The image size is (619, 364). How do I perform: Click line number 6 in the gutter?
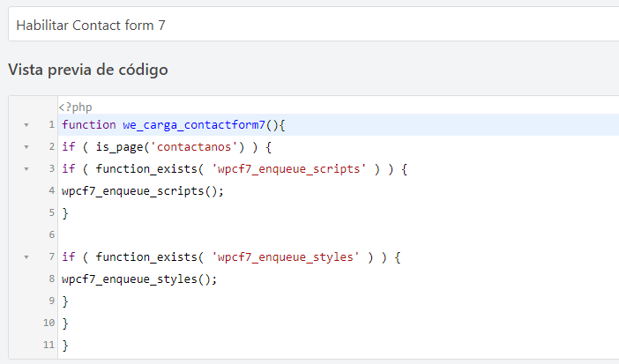(52, 235)
